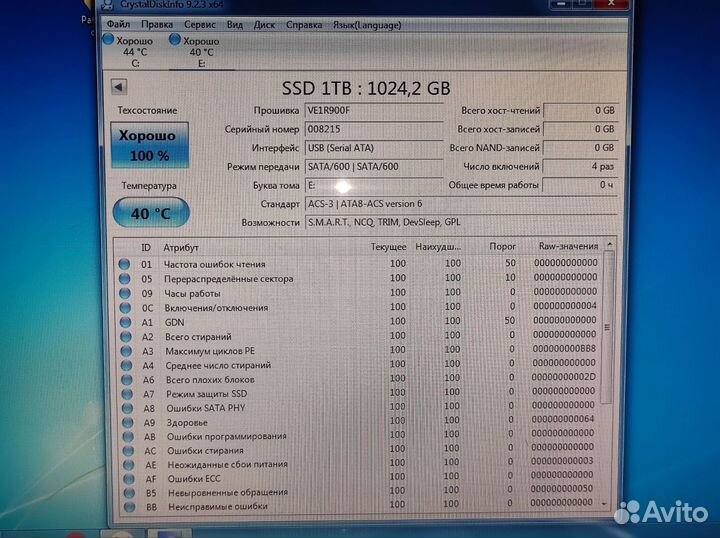Click status icon of attribute 0C
720x538 pixels.
(125, 308)
